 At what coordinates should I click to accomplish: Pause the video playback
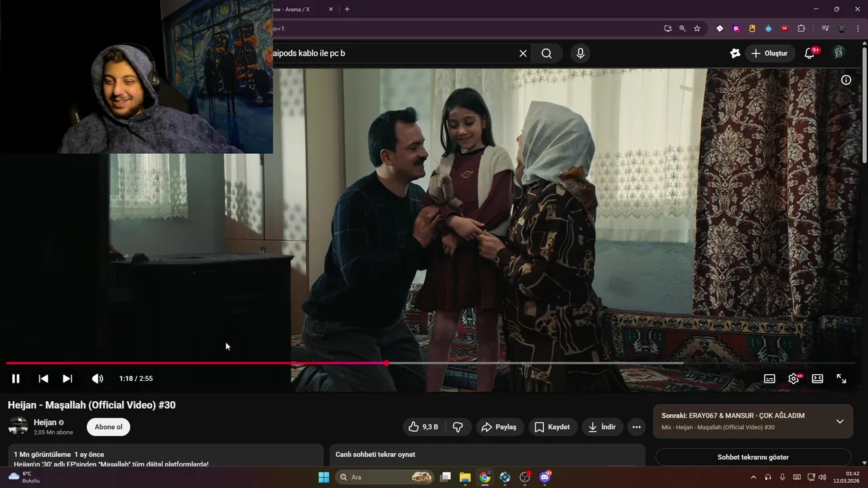[16, 379]
